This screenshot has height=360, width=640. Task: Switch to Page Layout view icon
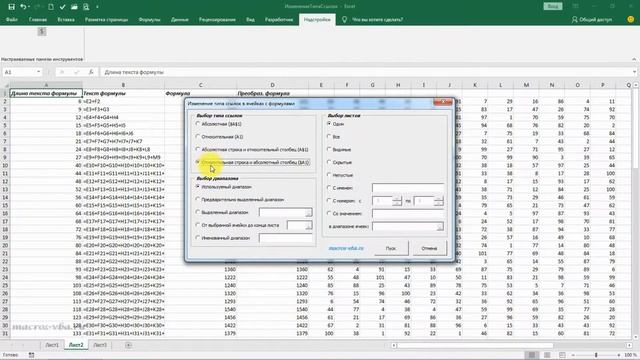point(547,355)
